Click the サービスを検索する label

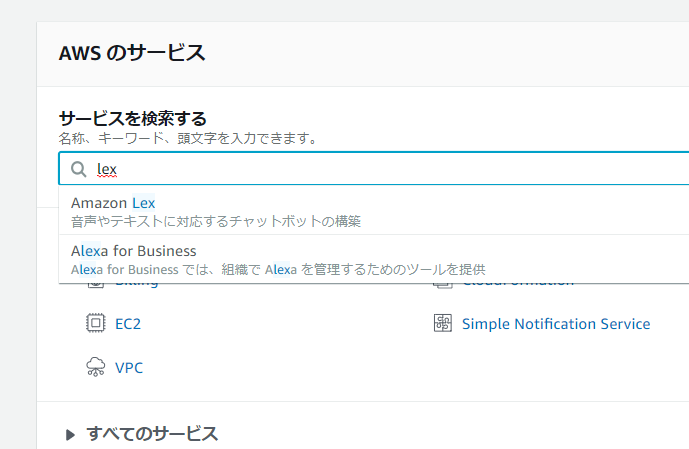[133, 119]
